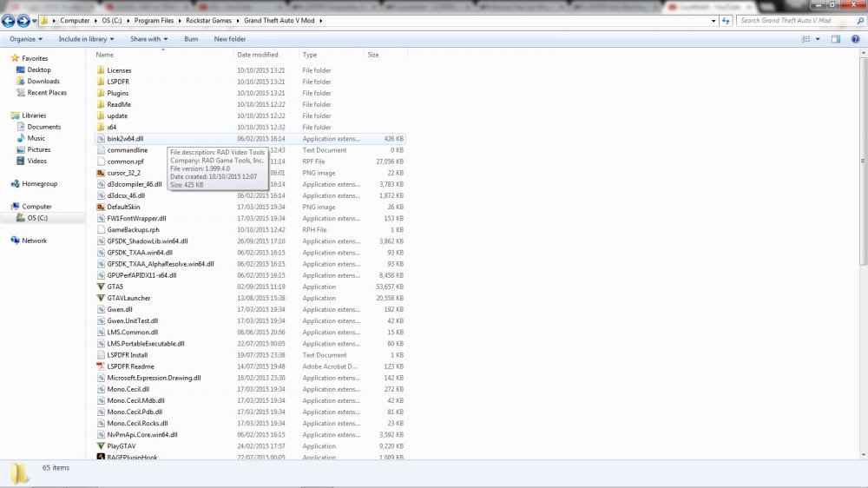Image resolution: width=868 pixels, height=488 pixels.
Task: Go forward with the Forward arrow button
Action: [x=23, y=21]
